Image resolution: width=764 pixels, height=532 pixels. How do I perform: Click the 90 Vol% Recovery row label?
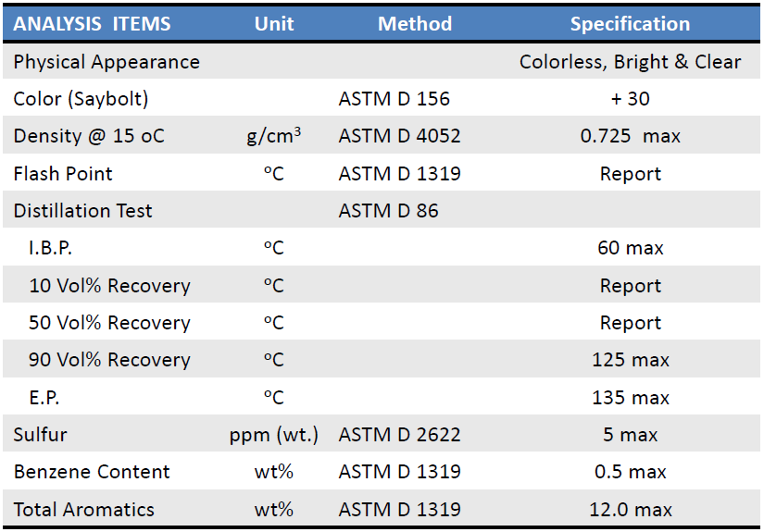109,360
